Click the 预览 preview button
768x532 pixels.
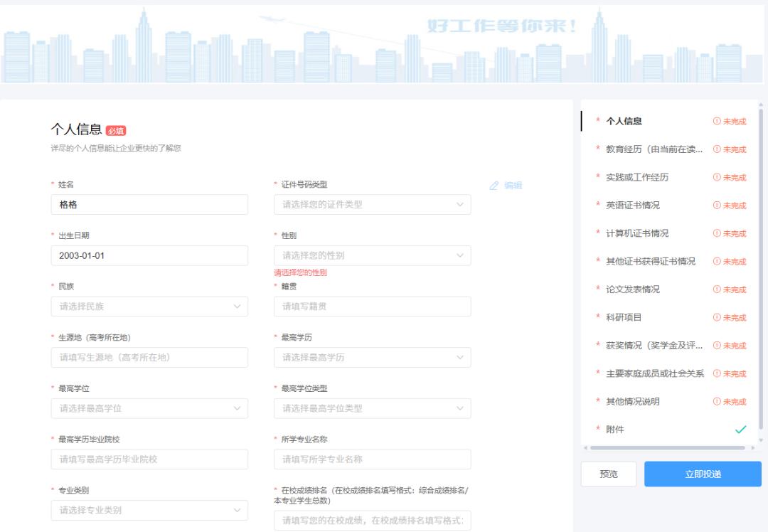tap(609, 474)
